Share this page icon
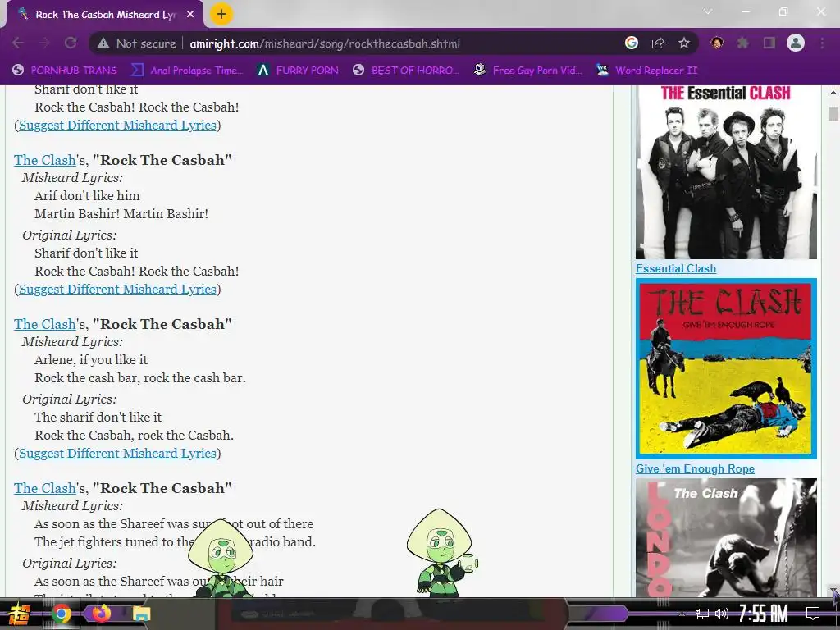The width and height of the screenshot is (840, 630). click(x=658, y=43)
